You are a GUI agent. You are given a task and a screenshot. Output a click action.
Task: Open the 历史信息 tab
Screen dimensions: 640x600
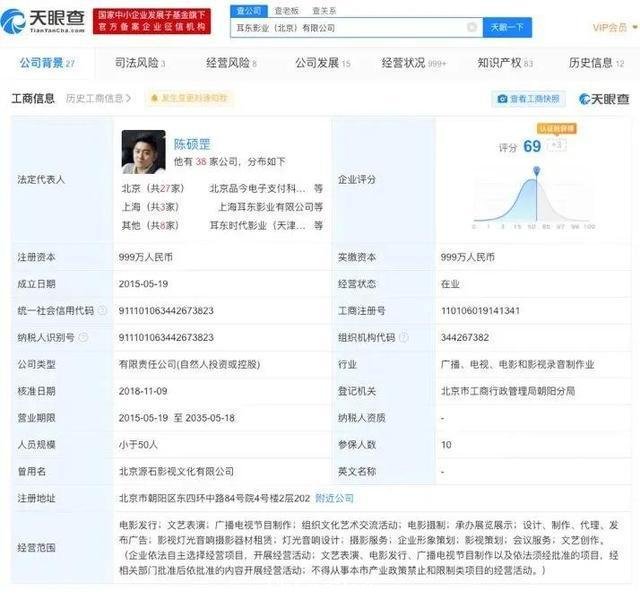596,63
